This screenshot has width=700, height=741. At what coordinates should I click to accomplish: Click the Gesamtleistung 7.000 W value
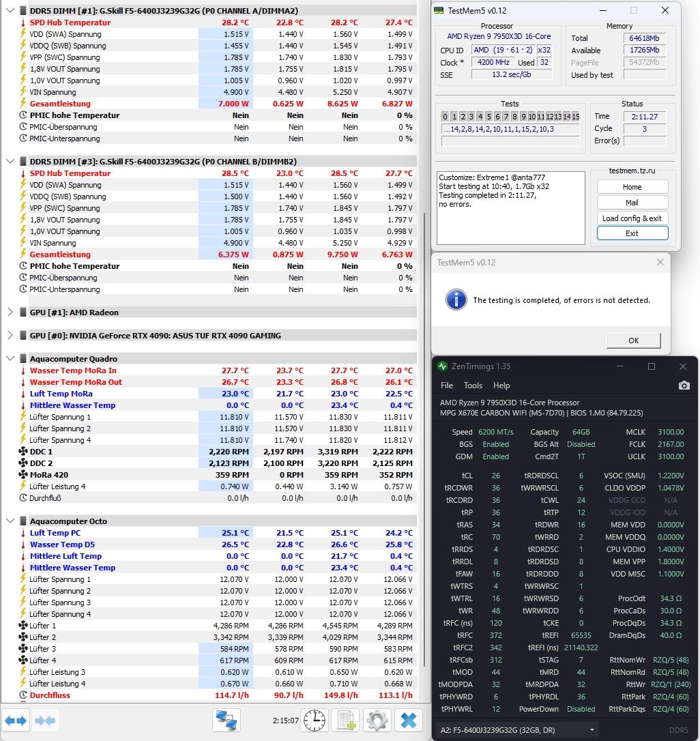(233, 104)
